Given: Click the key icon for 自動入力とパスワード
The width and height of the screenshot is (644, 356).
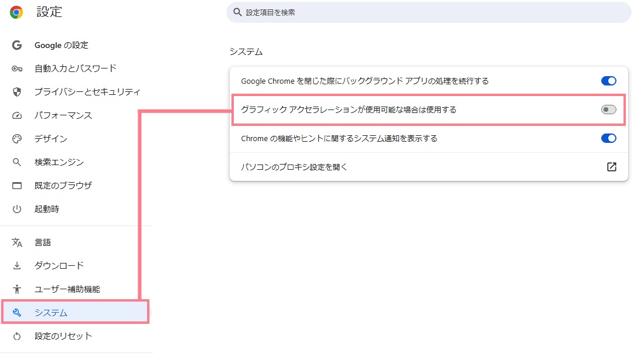Looking at the screenshot, I should point(17,69).
